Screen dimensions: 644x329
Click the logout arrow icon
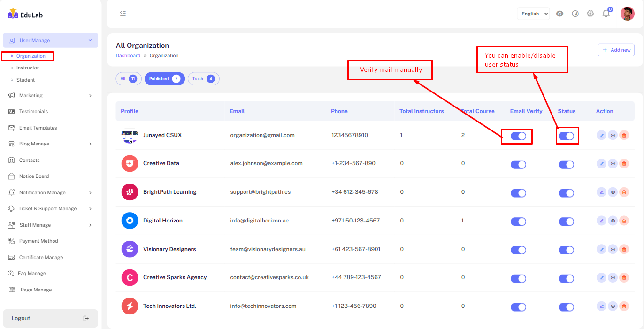click(86, 318)
